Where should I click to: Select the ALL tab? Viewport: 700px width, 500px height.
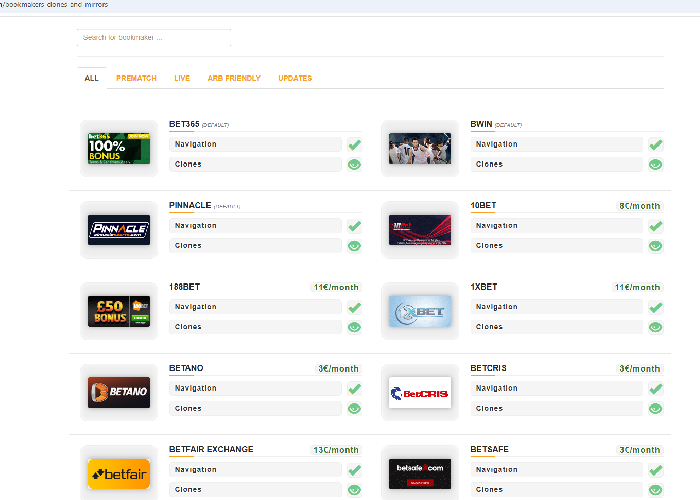coord(92,78)
